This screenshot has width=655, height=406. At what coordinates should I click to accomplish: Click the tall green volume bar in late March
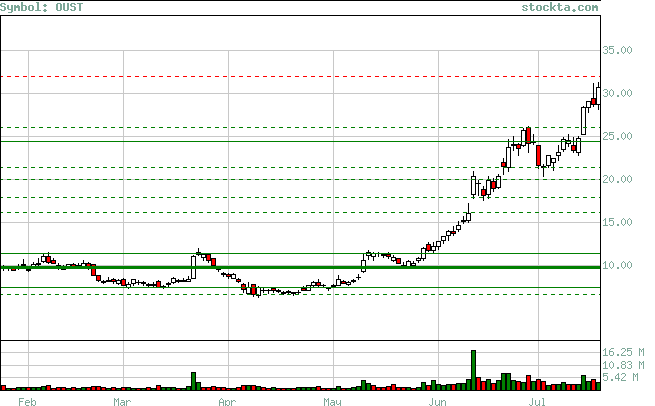pyautogui.click(x=193, y=381)
